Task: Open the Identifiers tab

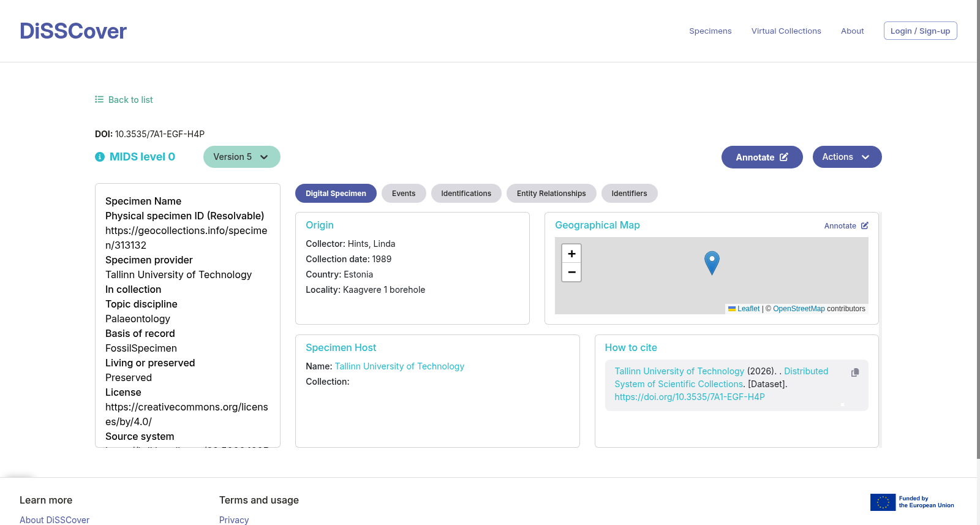Action: coord(629,194)
